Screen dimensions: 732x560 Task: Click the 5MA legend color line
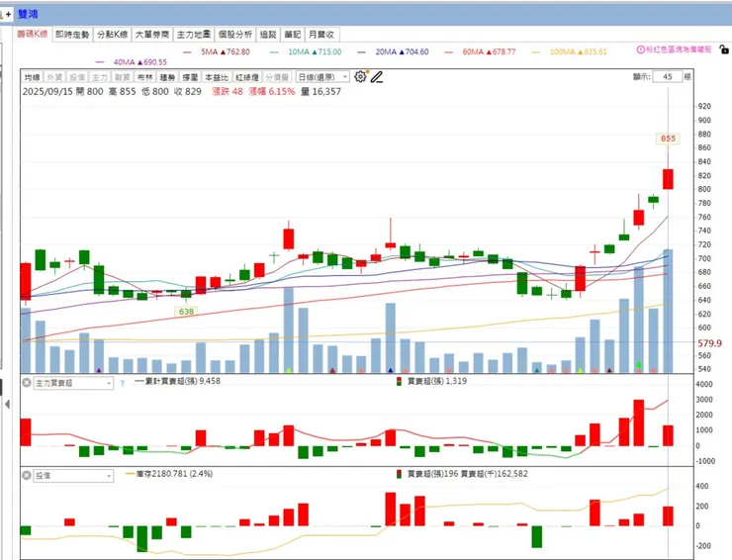click(188, 52)
